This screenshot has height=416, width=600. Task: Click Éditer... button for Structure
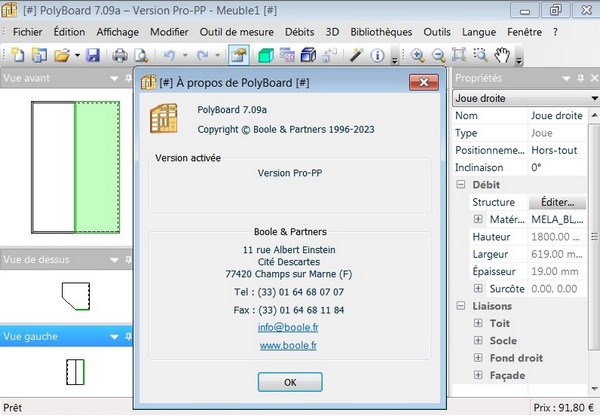(558, 202)
